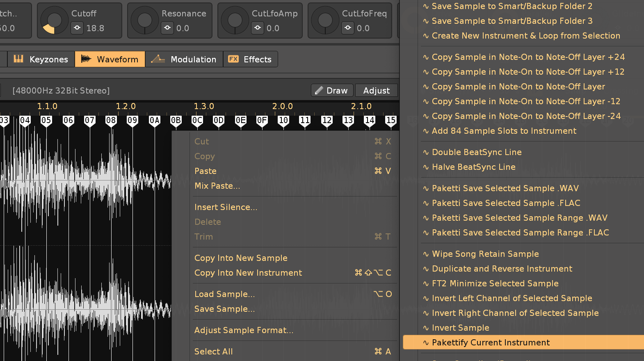Choose Paste from the context menu

pos(206,171)
